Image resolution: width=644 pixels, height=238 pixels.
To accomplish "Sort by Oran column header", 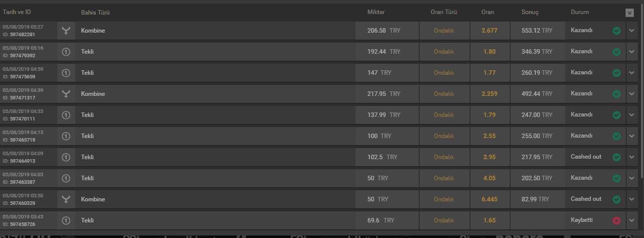I will pos(488,12).
